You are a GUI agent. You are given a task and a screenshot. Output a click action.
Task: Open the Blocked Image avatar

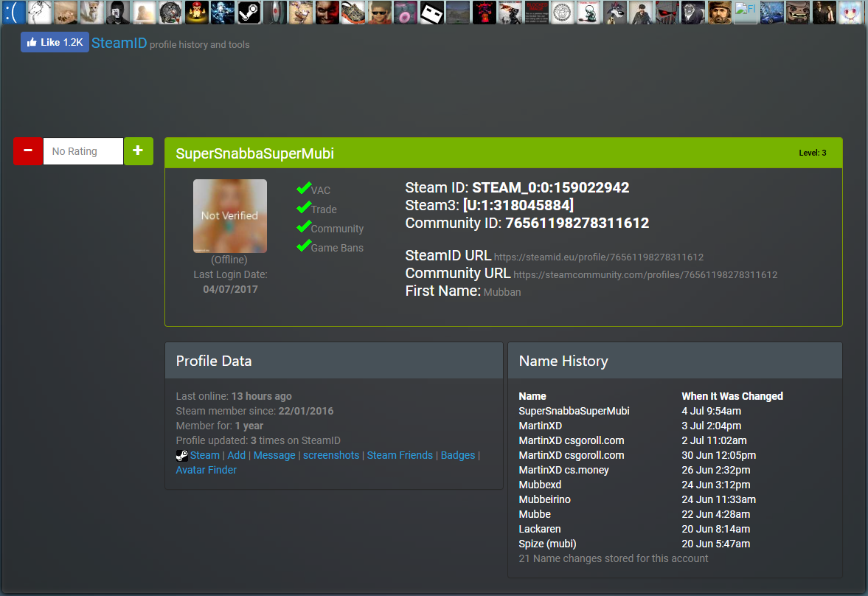[x=536, y=13]
